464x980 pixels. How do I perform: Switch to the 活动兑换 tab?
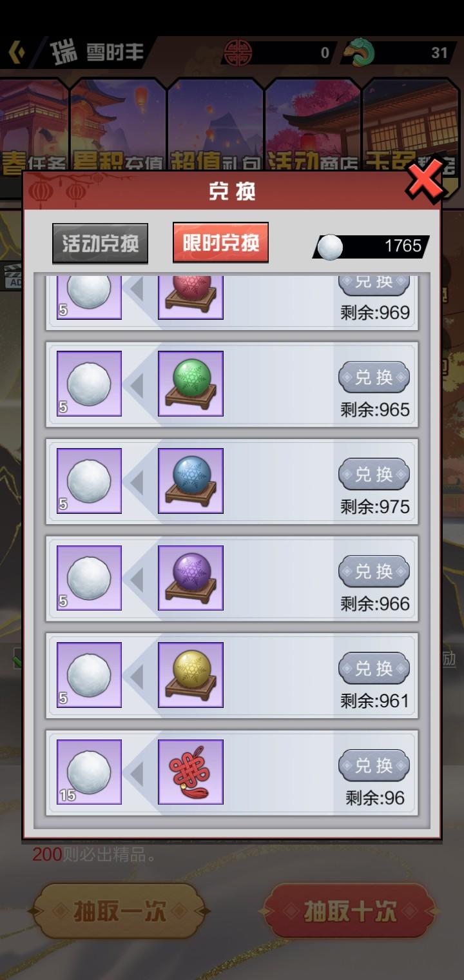point(100,244)
